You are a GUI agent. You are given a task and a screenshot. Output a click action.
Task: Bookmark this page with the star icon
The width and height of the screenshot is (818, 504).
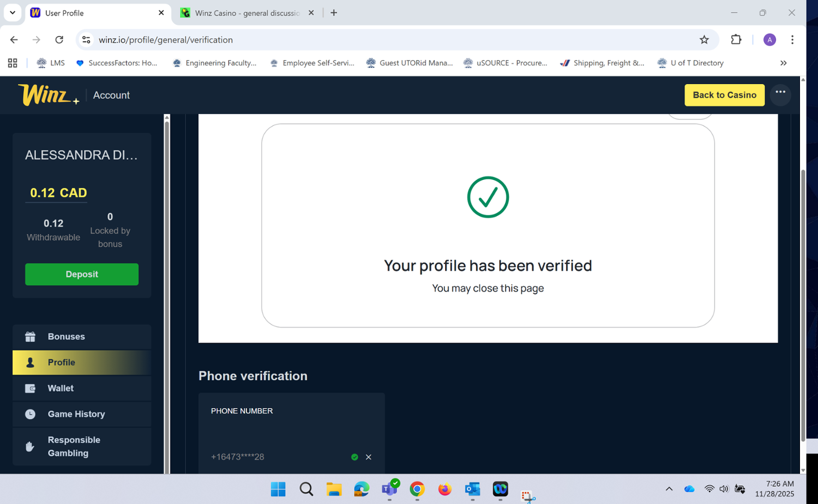coord(704,40)
